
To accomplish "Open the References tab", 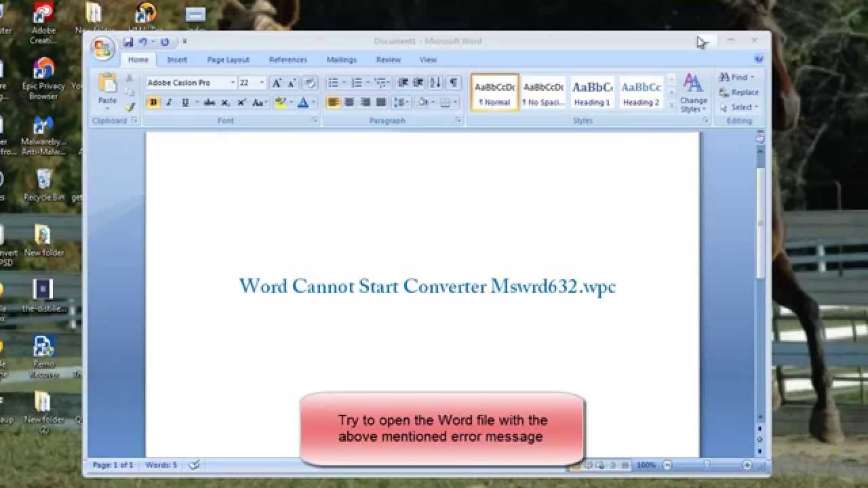I will (288, 60).
